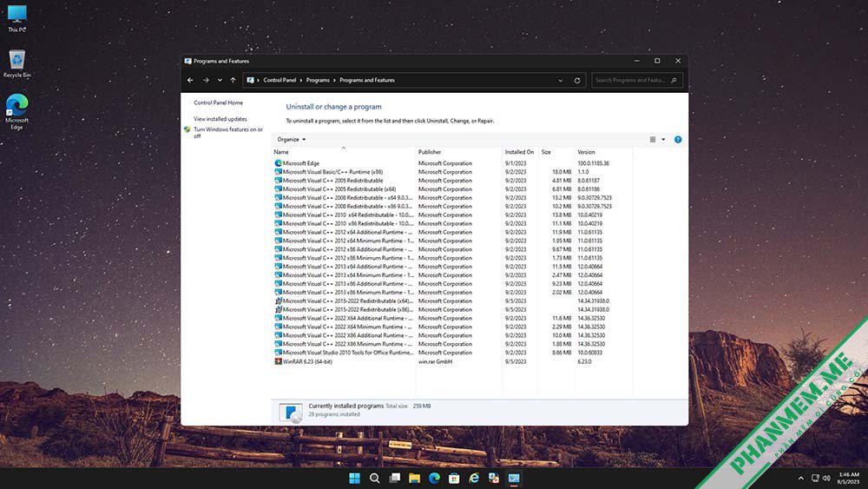This screenshot has height=489, width=868.
Task: Select Visual C++ 2013 x86 Minimum Runtime
Action: coord(453,293)
